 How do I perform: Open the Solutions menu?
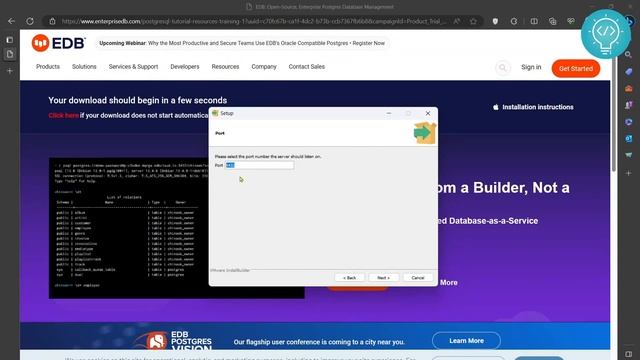(84, 67)
